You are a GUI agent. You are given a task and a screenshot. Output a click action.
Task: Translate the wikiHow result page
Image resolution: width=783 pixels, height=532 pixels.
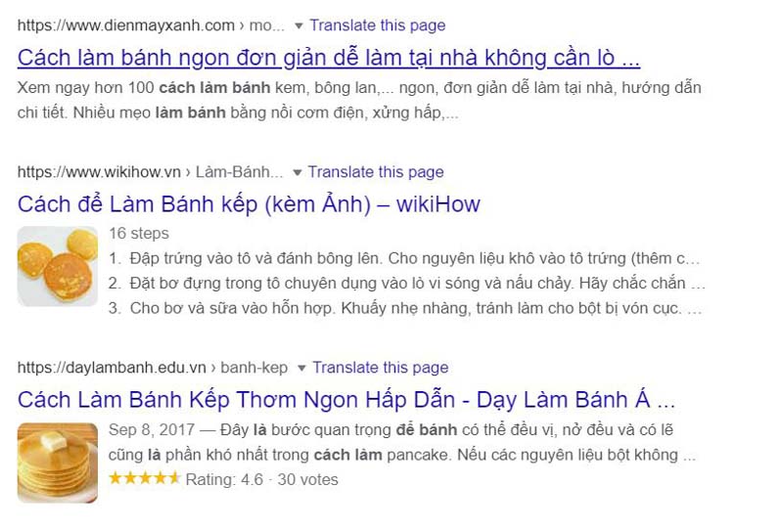[376, 172]
